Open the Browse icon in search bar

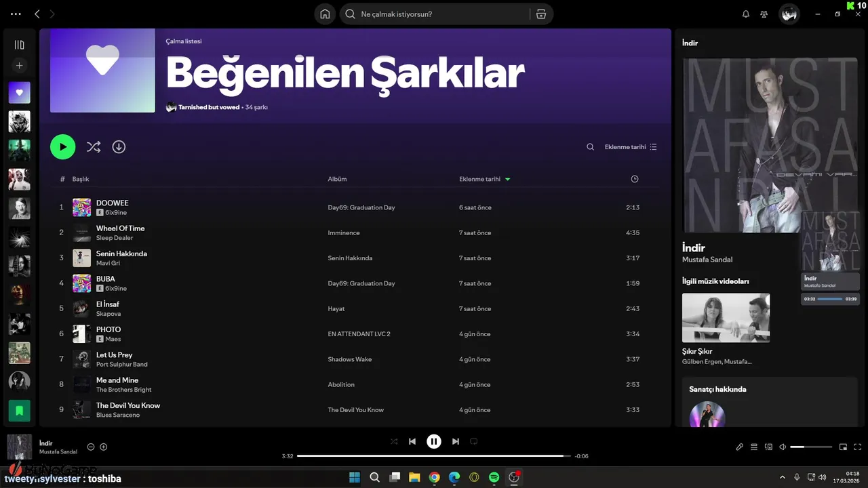click(540, 14)
